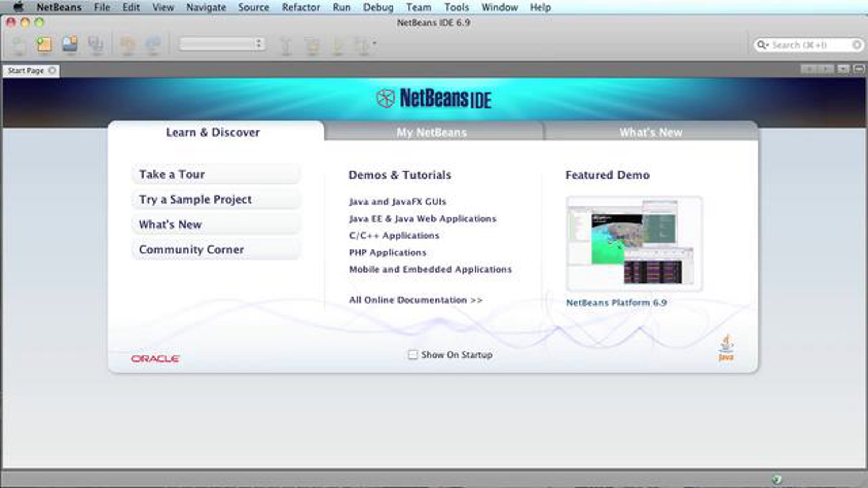Click the status bar update notification icon
Image resolution: width=868 pixels, height=488 pixels.
click(776, 480)
